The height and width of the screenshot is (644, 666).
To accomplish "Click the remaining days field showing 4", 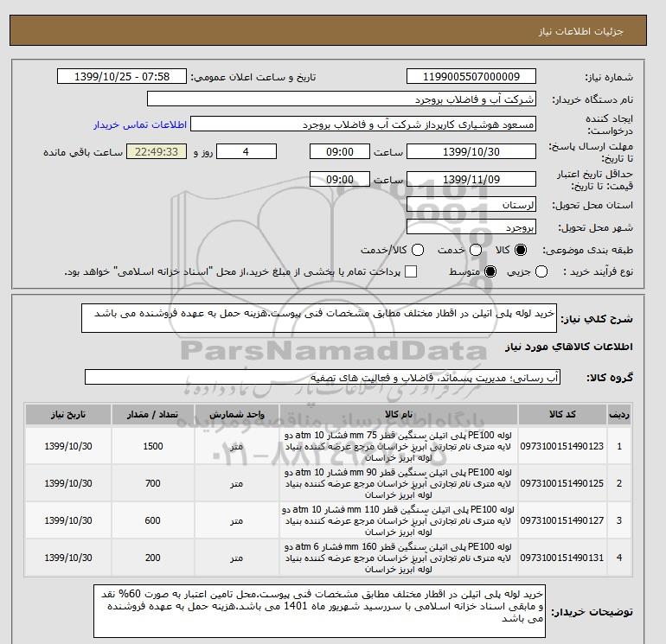I will click(x=247, y=151).
